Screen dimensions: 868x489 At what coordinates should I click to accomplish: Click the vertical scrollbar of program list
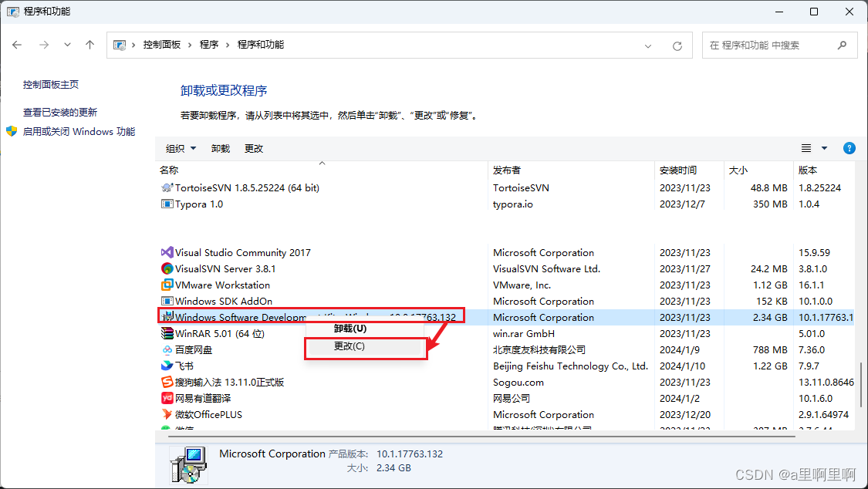click(860, 384)
